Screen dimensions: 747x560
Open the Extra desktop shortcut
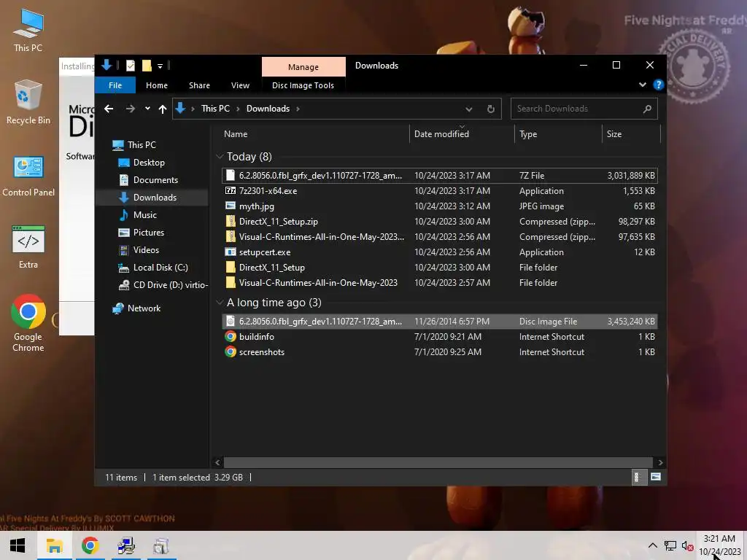28,248
